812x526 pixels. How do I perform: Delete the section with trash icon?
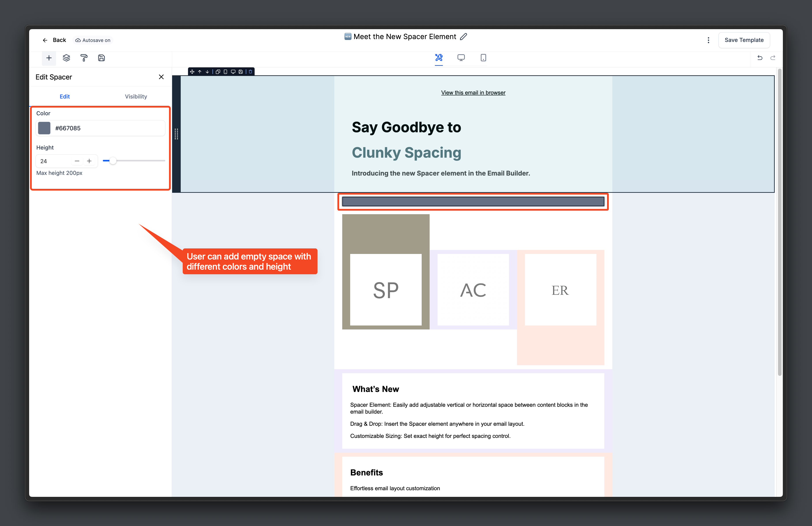250,72
